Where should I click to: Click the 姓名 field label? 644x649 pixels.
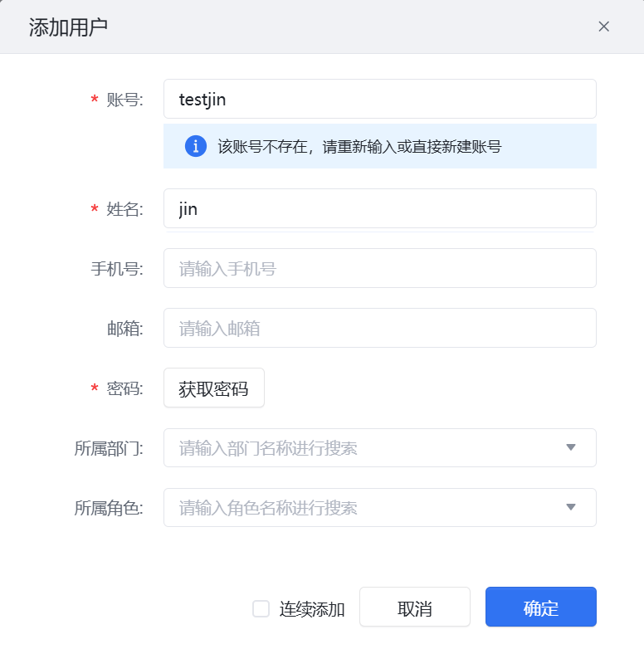[x=124, y=209]
